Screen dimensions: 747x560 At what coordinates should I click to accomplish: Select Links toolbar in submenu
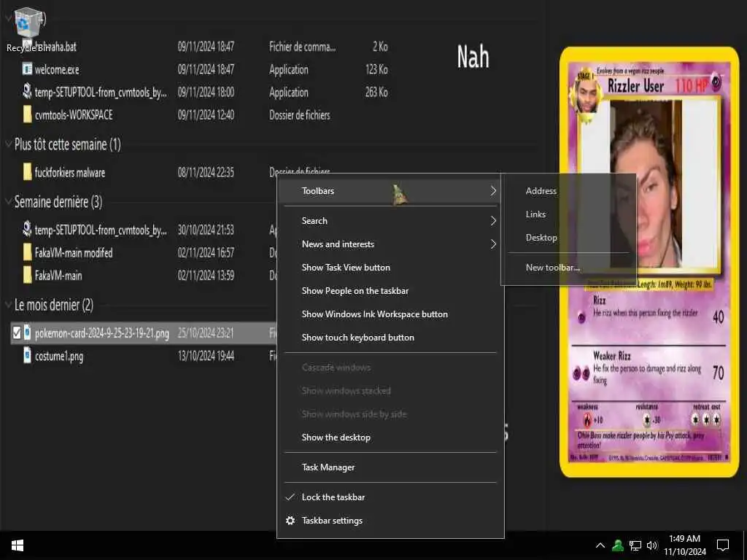click(568, 214)
